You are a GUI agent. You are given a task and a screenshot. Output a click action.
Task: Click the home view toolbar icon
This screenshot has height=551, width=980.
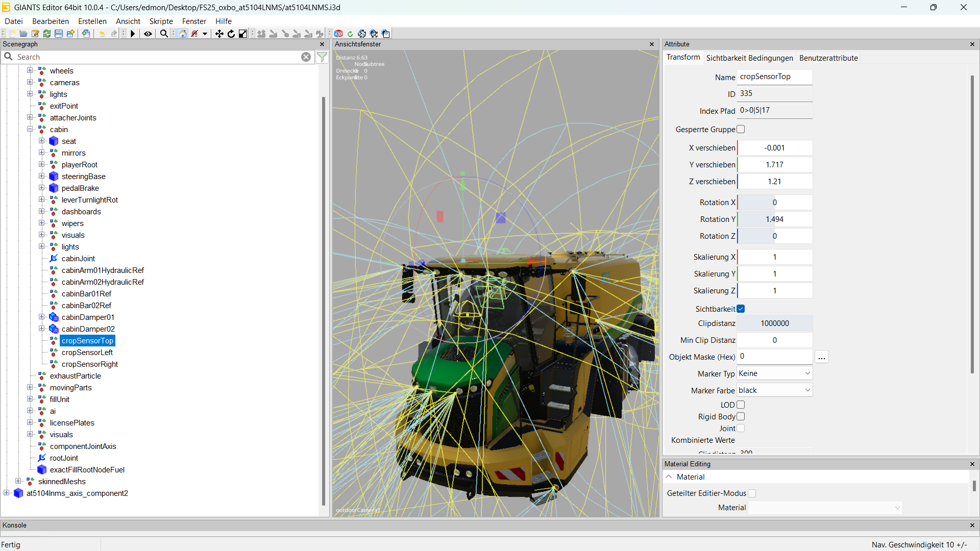[183, 34]
